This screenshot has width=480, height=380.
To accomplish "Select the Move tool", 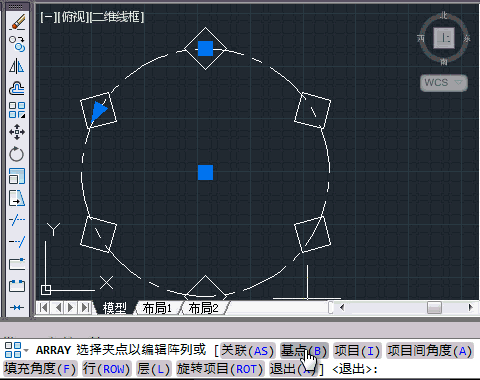I will (x=17, y=132).
